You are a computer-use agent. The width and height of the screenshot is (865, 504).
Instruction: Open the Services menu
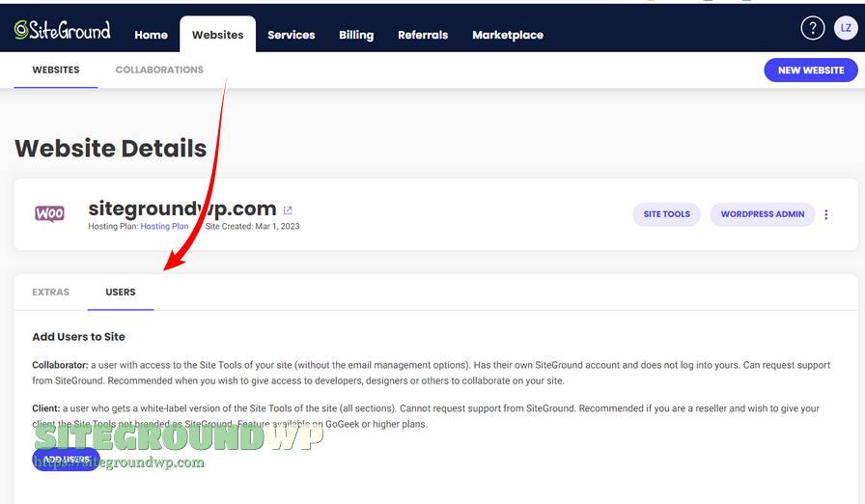292,35
